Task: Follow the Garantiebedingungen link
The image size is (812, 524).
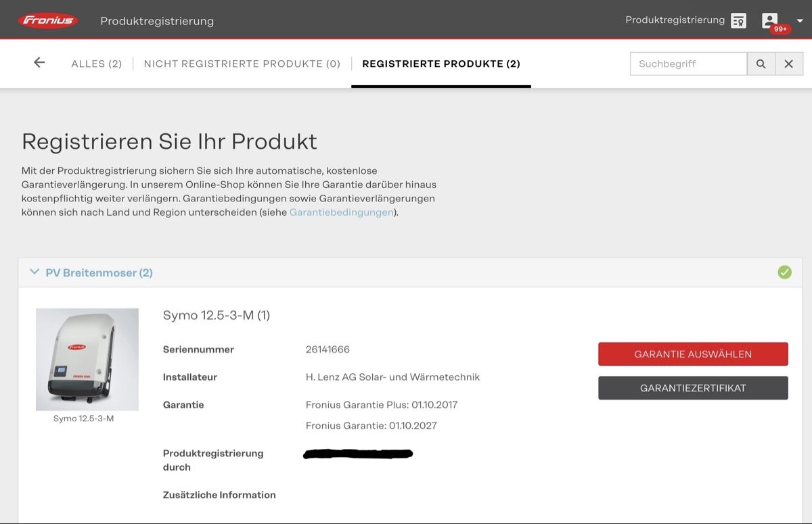Action: click(x=342, y=212)
